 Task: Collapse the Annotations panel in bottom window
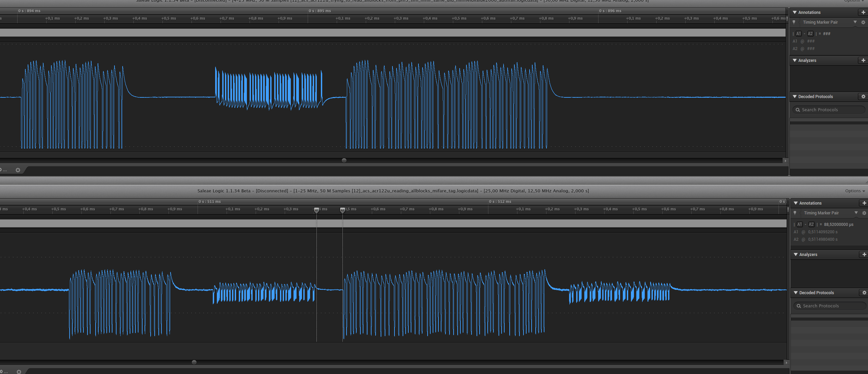click(x=796, y=203)
